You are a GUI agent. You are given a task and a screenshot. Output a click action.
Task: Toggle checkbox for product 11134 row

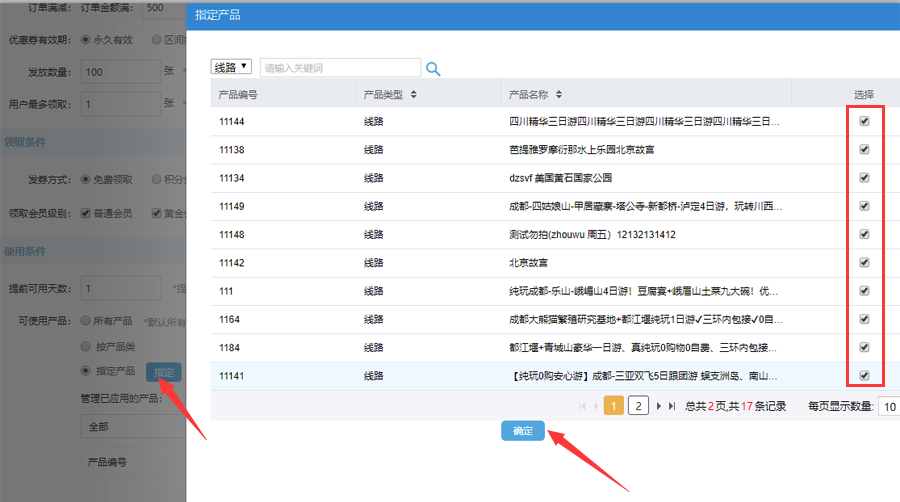[864, 178]
